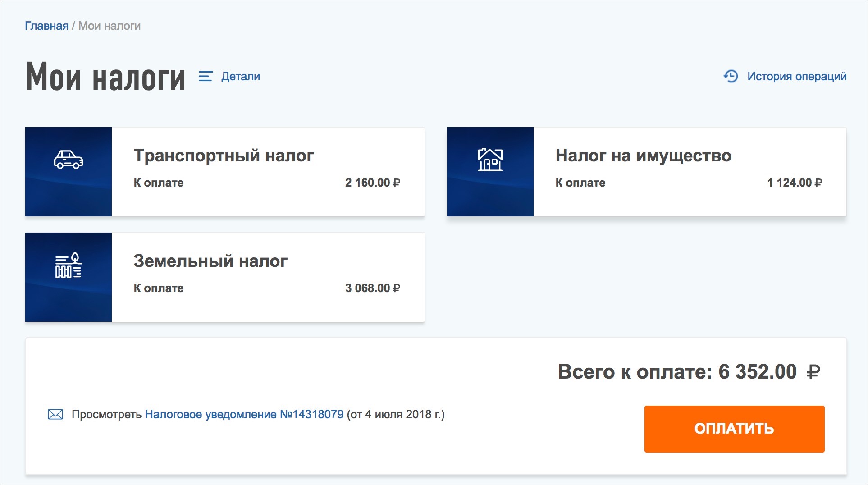This screenshot has height=485, width=868.
Task: Click the 2 160.00 ₽ transport tax amount
Action: tap(372, 183)
